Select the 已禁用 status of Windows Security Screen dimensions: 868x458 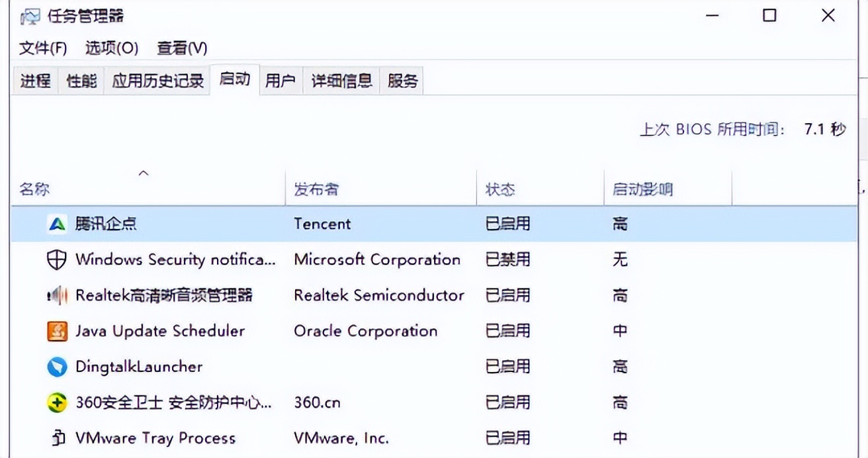point(507,260)
